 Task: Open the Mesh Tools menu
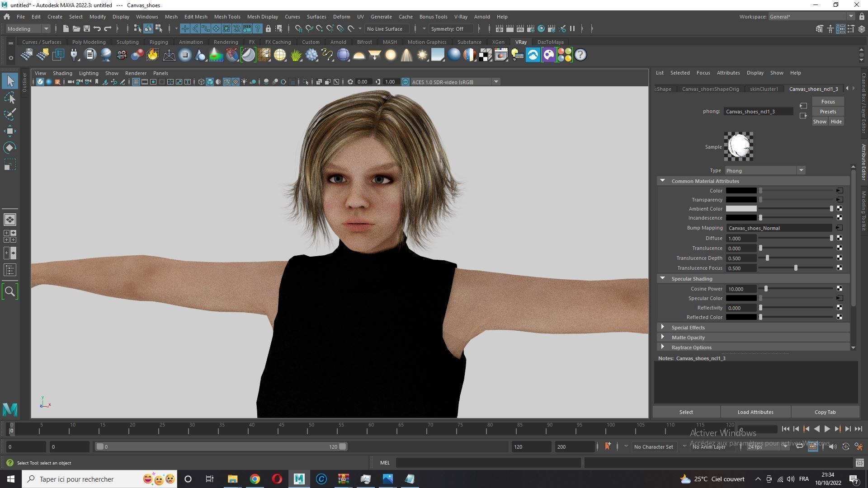tap(227, 17)
